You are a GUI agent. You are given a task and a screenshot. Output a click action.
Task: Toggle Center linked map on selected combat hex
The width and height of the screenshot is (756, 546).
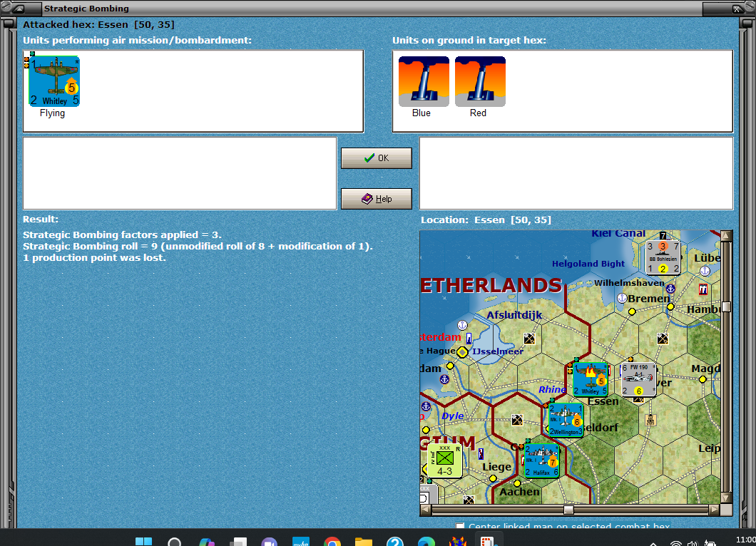[x=461, y=526]
